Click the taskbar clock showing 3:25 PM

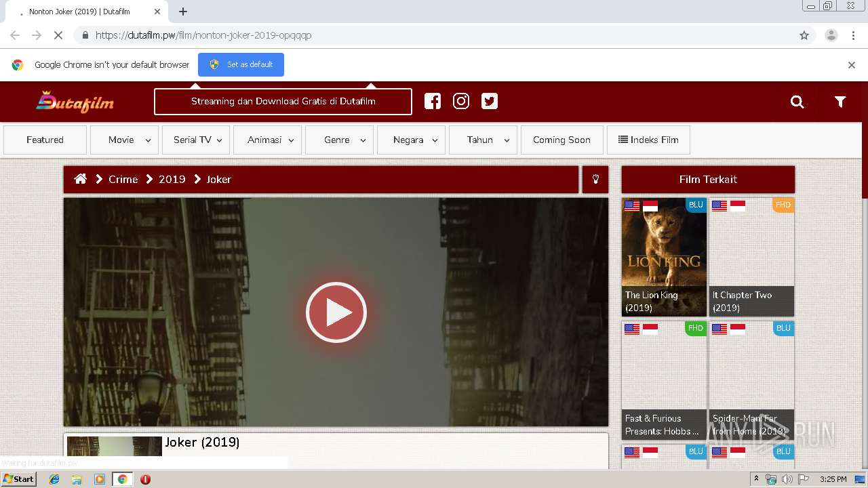[x=833, y=479]
